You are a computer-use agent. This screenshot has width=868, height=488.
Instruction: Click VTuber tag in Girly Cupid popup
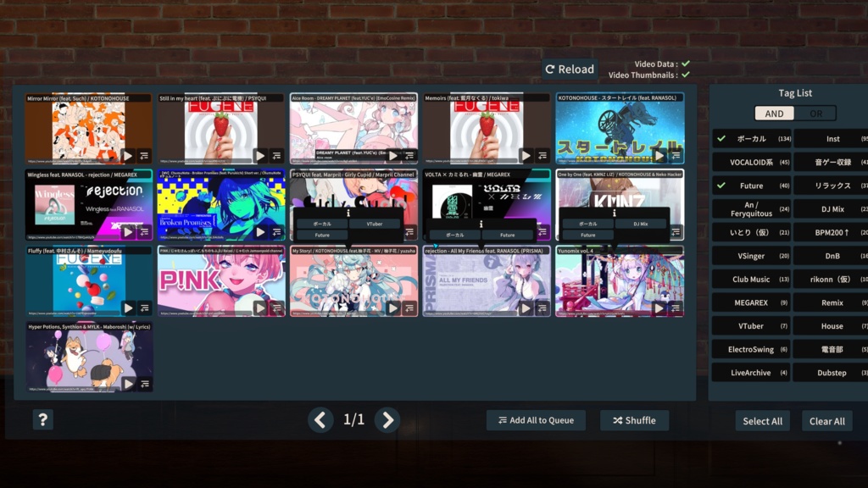pos(374,224)
